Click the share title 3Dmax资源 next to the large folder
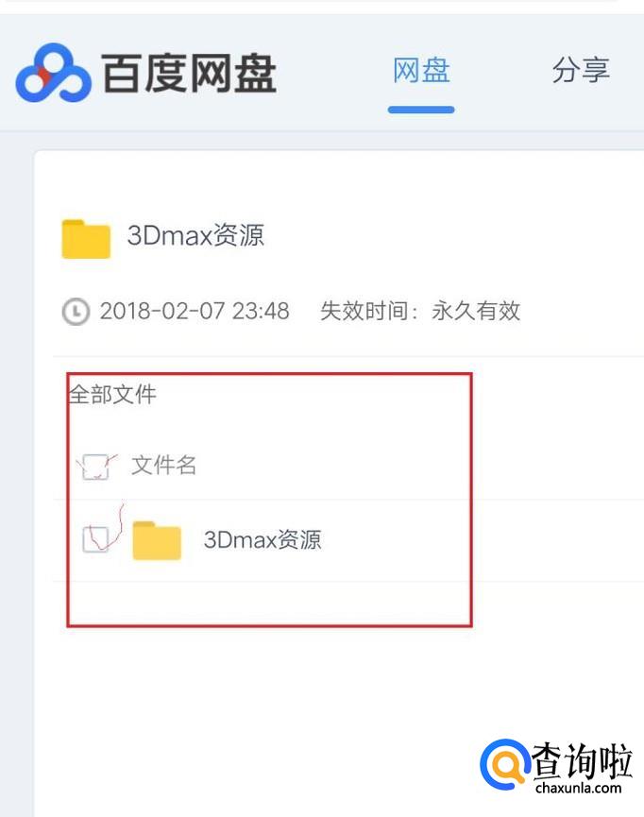Screen dimensions: 644x817 pyautogui.click(x=195, y=235)
